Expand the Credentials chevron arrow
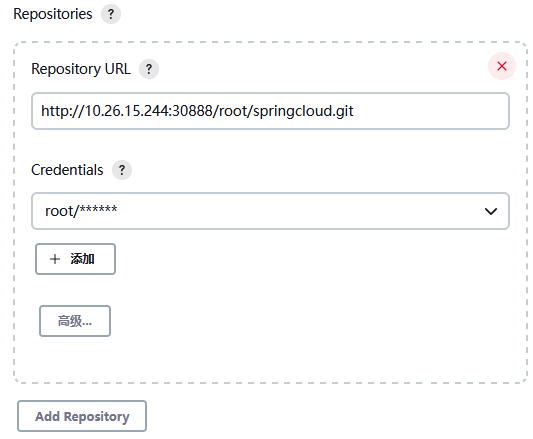This screenshot has width=533, height=439. [x=491, y=212]
